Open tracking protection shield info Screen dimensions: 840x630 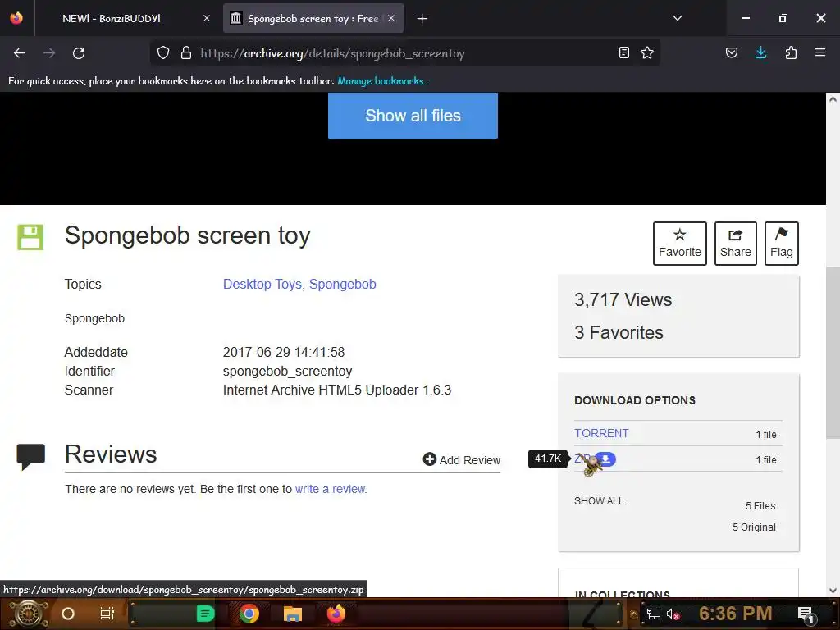point(163,52)
